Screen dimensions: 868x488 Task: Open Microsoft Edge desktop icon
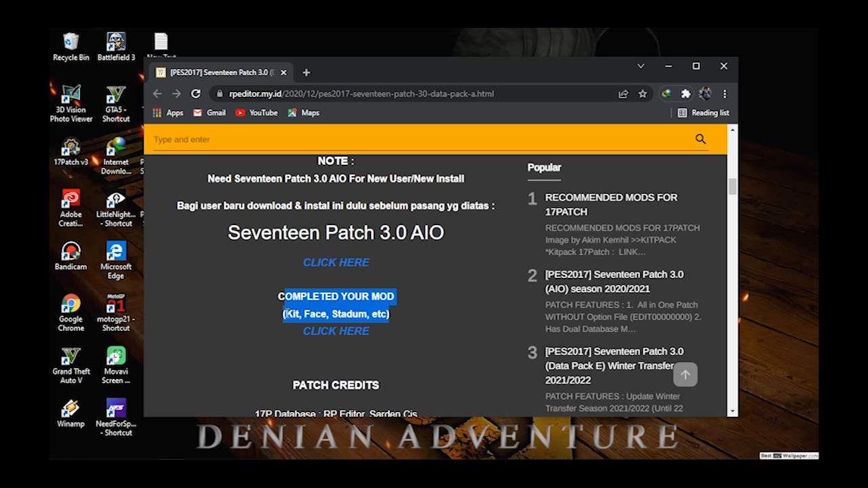(x=116, y=260)
